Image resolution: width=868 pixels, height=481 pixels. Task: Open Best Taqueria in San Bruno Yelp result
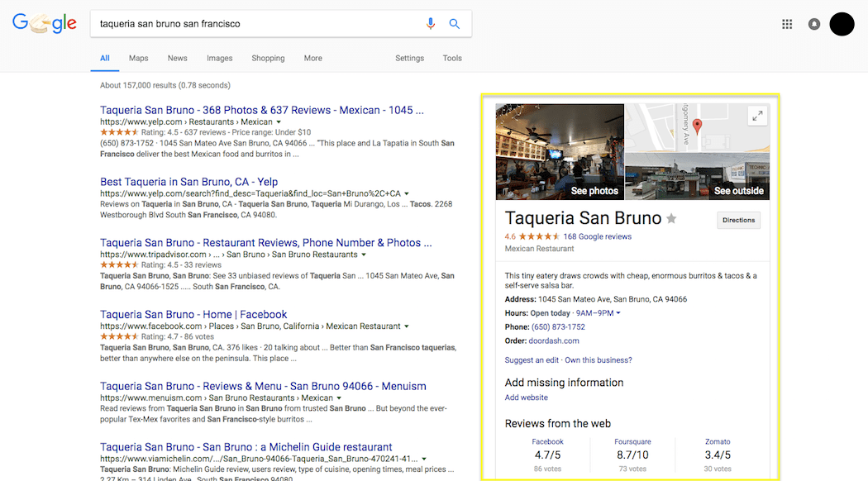[x=188, y=182]
